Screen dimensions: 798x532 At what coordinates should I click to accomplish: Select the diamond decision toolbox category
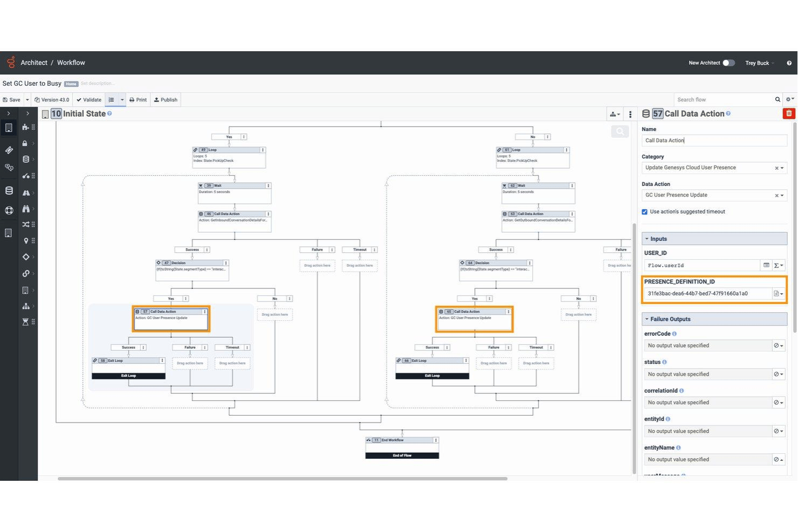tap(25, 257)
